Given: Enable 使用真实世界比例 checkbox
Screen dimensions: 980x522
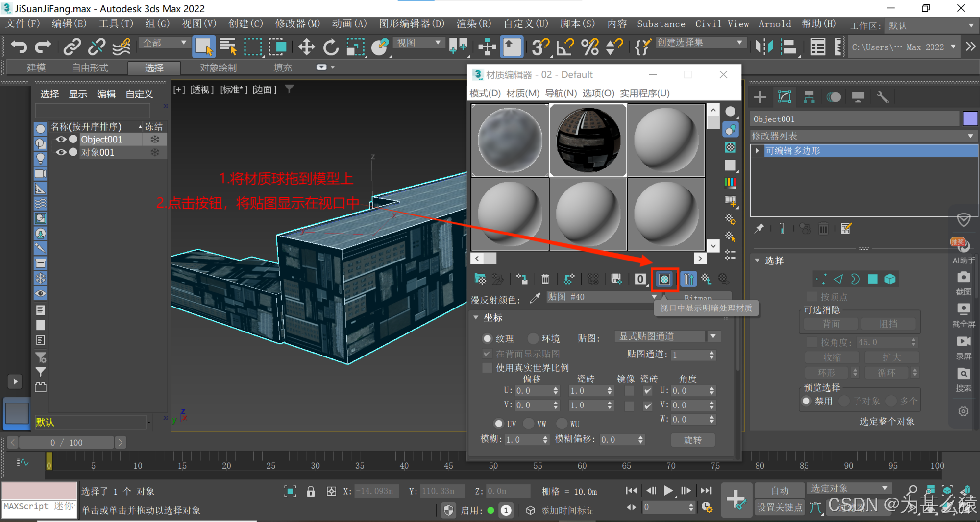Looking at the screenshot, I should [x=487, y=367].
